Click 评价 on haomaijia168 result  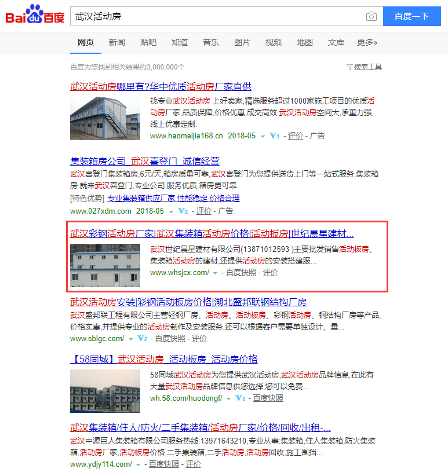pyautogui.click(x=296, y=136)
